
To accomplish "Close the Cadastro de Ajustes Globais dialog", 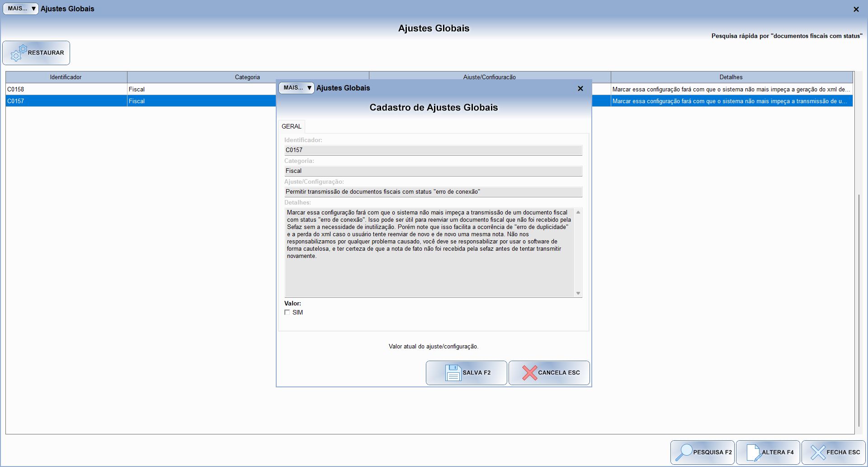I will (580, 89).
